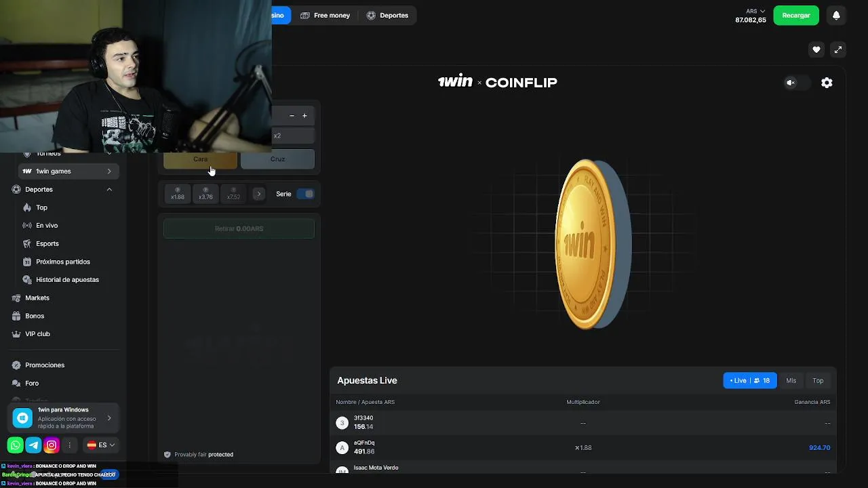Open Instagram profile icon
This screenshot has height=488, width=868.
click(51, 445)
